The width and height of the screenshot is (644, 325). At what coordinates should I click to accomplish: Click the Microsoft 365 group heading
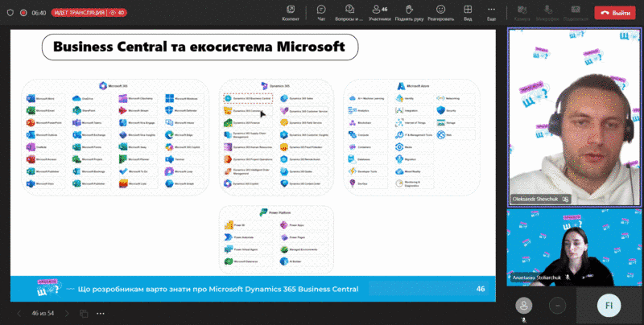click(114, 86)
